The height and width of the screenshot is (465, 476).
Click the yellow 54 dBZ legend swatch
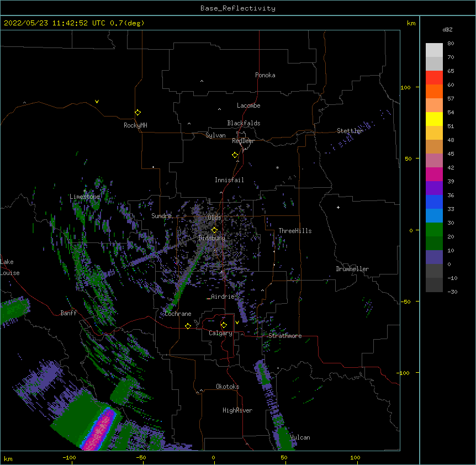[434, 119]
